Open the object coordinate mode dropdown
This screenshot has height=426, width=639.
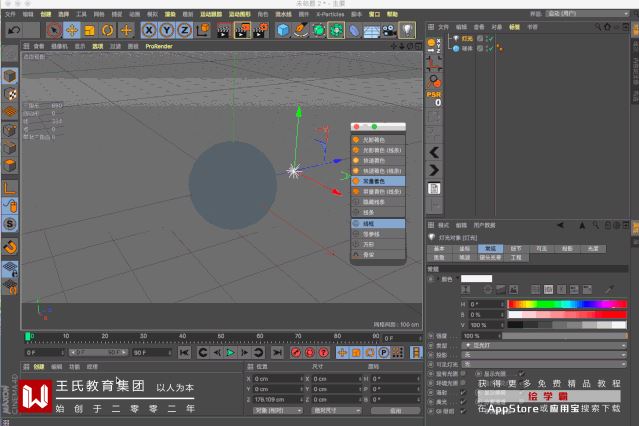(x=277, y=411)
